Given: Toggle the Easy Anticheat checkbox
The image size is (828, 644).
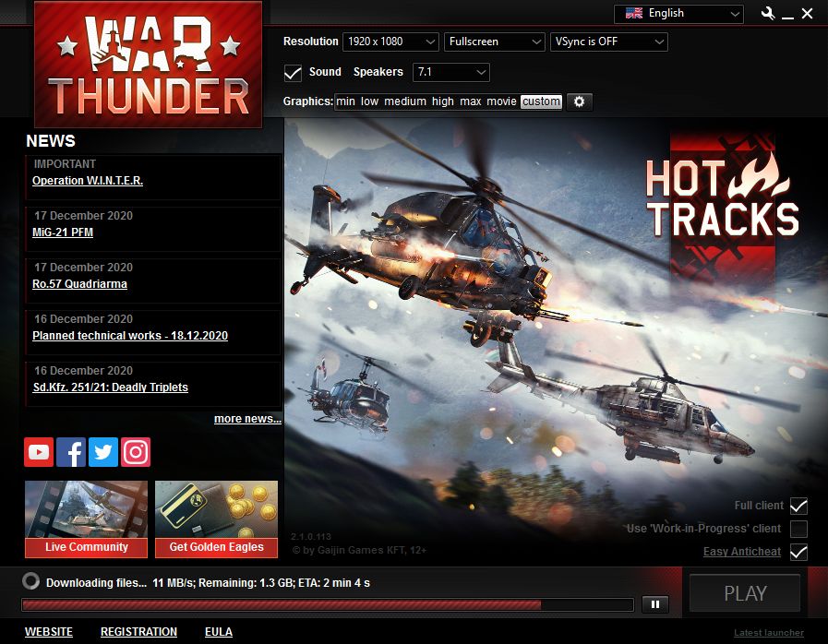Looking at the screenshot, I should tap(798, 552).
